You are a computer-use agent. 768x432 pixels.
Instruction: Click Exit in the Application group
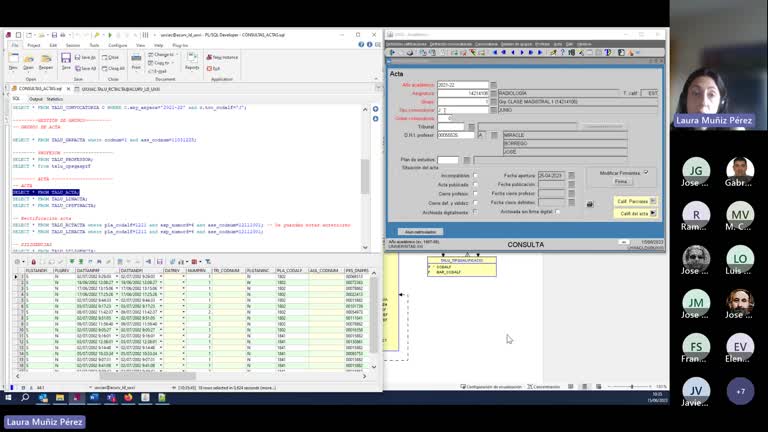tap(214, 69)
